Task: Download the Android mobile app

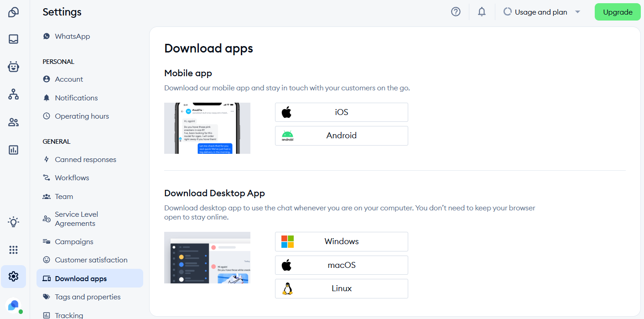Action: pos(342,136)
